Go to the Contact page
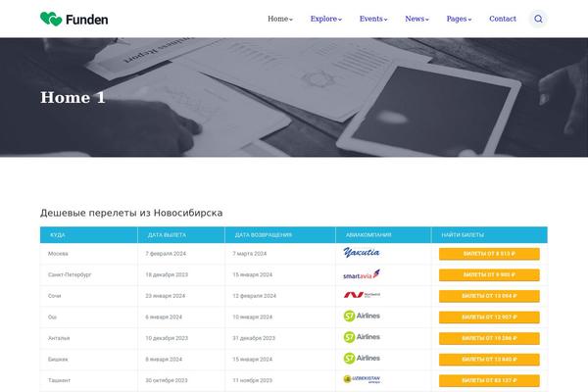Viewport: 588px width, 392px height. [x=503, y=19]
